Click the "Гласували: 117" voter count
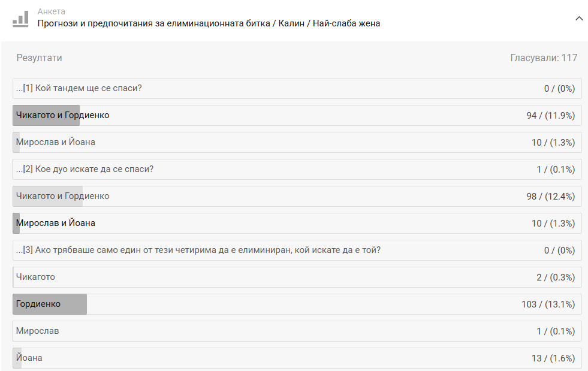 pyautogui.click(x=544, y=58)
